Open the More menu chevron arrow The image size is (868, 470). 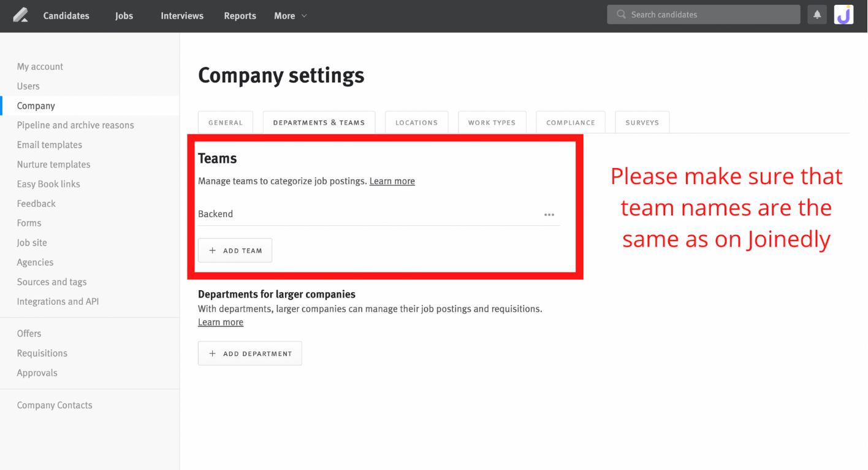(x=303, y=17)
